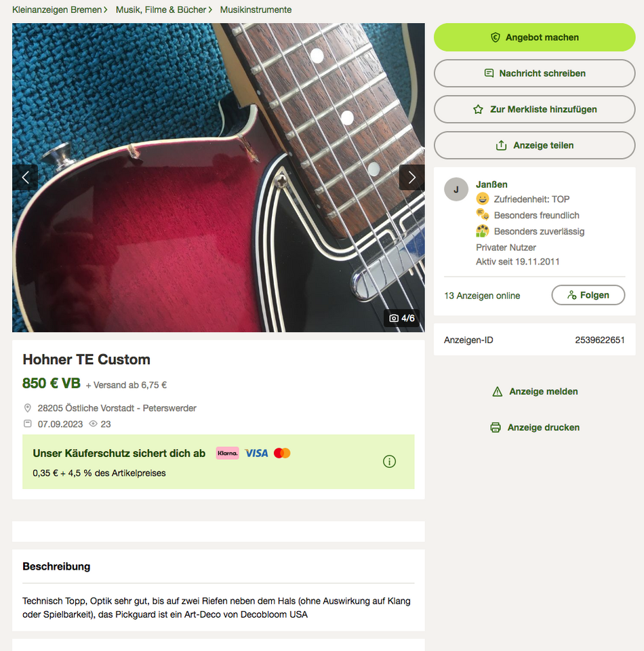Click the Anzeige melden warning icon
Screen dimensions: 644x651
click(x=497, y=391)
